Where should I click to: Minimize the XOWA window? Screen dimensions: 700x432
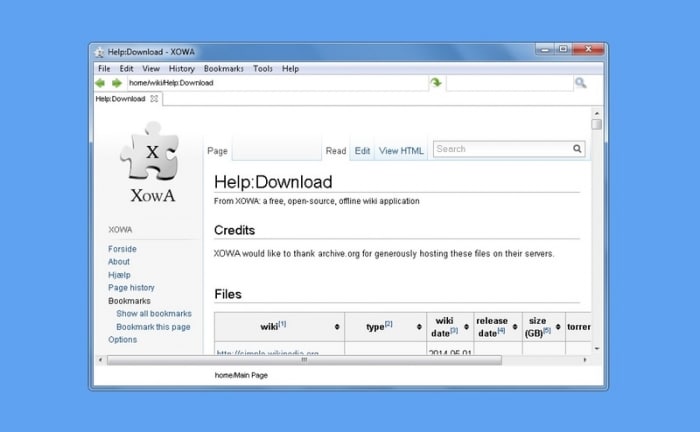pos(545,49)
